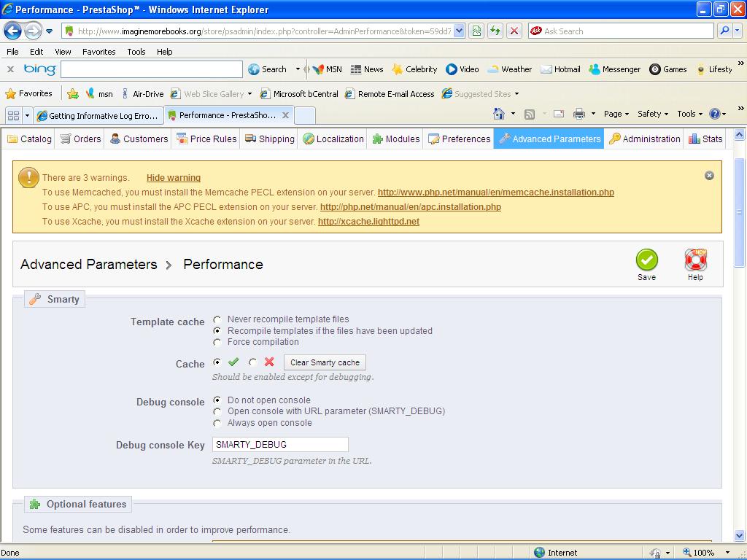Select Recompile templates if files updated
Screen dimensions: 747x560
tap(217, 331)
